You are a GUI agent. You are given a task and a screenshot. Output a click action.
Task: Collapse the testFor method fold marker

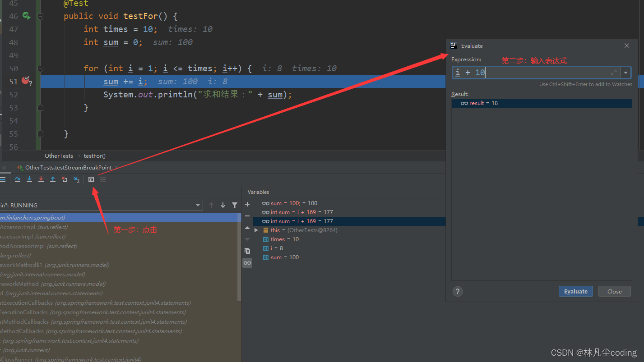[x=40, y=16]
